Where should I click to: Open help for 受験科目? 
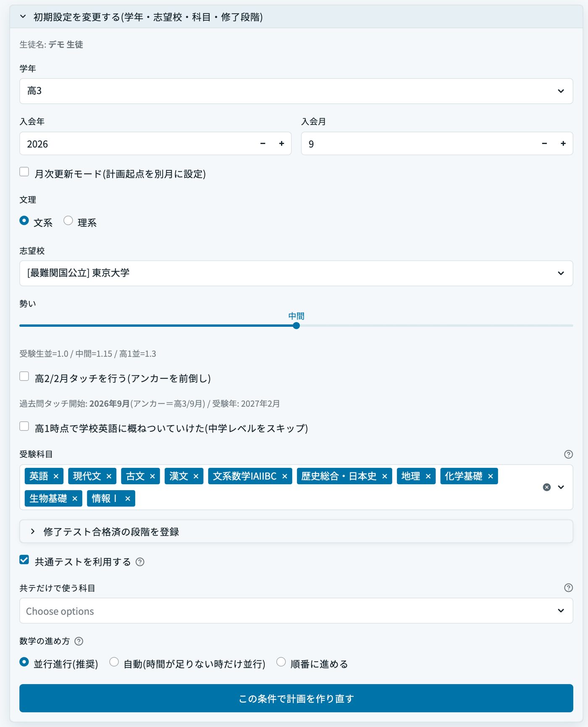coord(568,454)
